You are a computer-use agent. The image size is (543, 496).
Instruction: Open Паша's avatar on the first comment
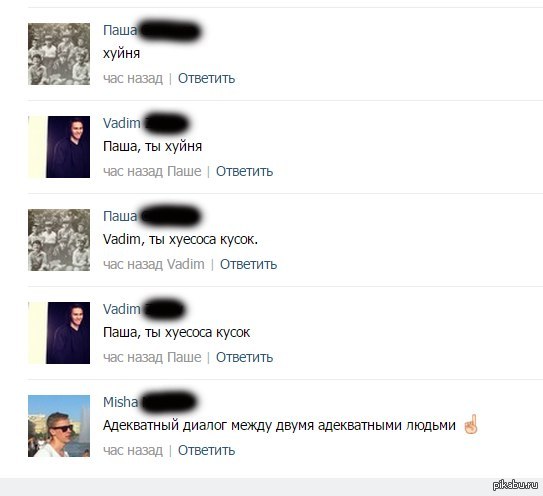(x=59, y=54)
